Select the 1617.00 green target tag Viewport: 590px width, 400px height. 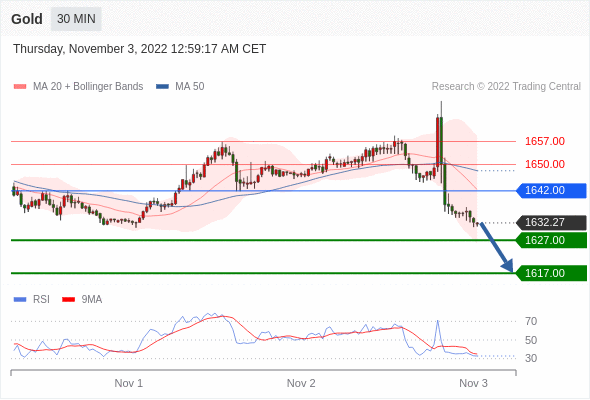pyautogui.click(x=551, y=273)
